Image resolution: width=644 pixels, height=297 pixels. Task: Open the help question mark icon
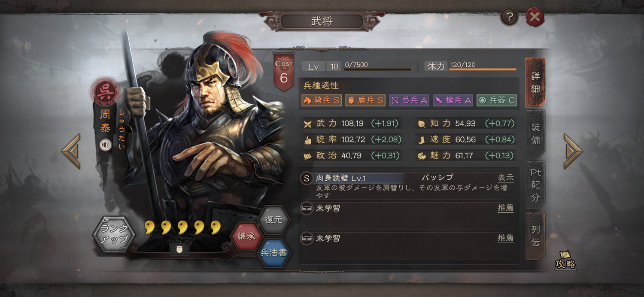click(509, 17)
